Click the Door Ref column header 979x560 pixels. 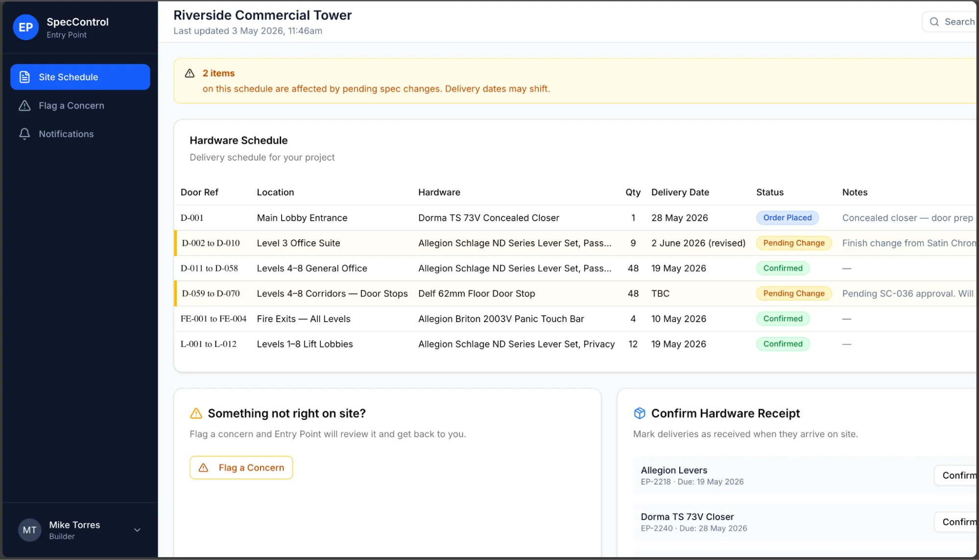tap(199, 192)
